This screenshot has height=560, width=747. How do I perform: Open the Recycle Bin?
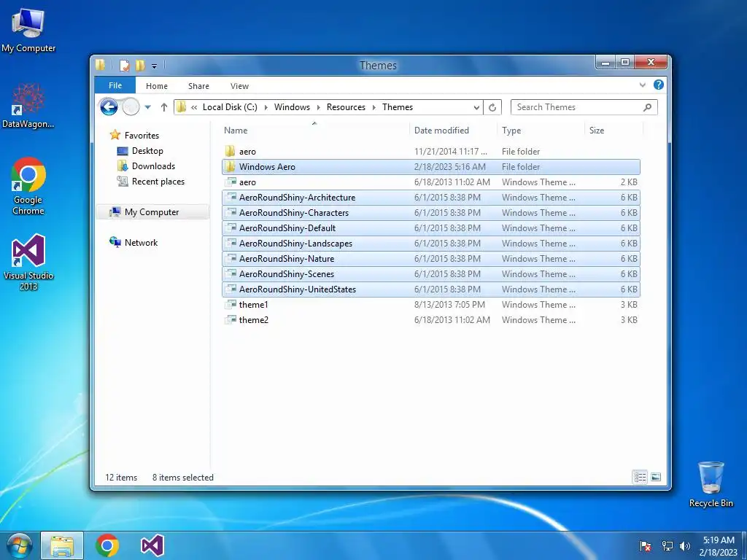click(x=711, y=484)
